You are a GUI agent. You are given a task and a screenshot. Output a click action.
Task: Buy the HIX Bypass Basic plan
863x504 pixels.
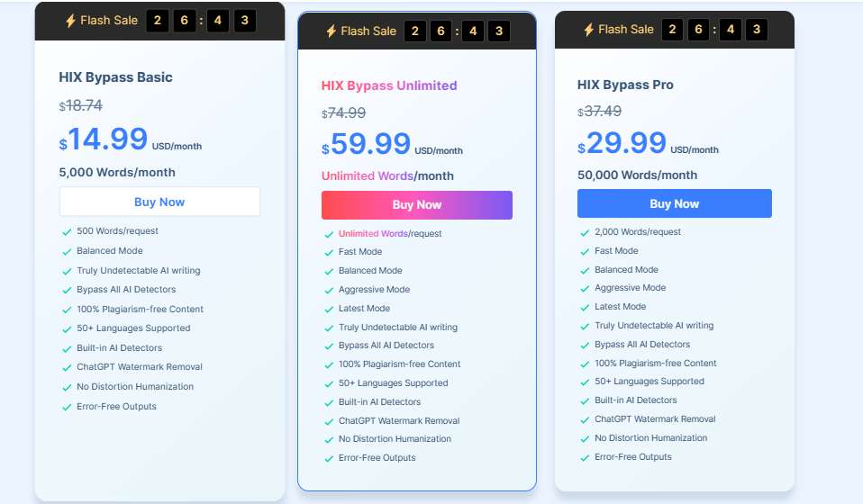click(x=159, y=202)
